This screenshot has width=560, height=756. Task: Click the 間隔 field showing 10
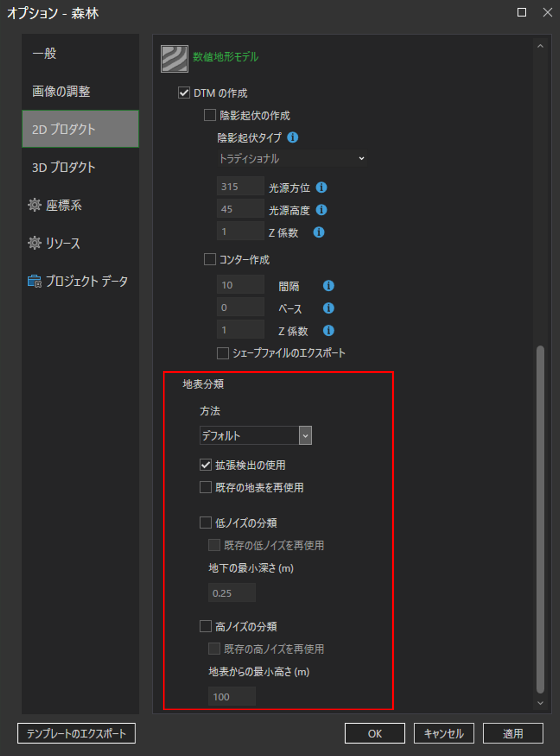(240, 285)
